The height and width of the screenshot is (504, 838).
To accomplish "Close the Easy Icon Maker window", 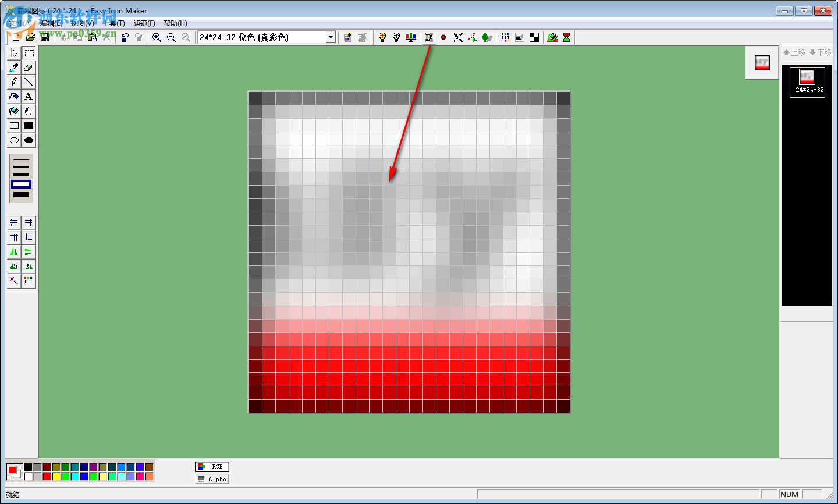I will 823,10.
